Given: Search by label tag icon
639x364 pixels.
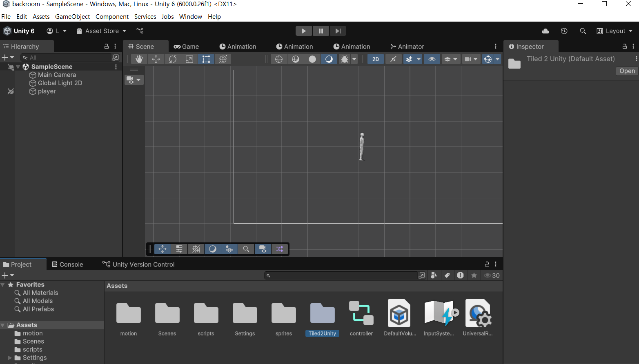Looking at the screenshot, I should pyautogui.click(x=447, y=275).
